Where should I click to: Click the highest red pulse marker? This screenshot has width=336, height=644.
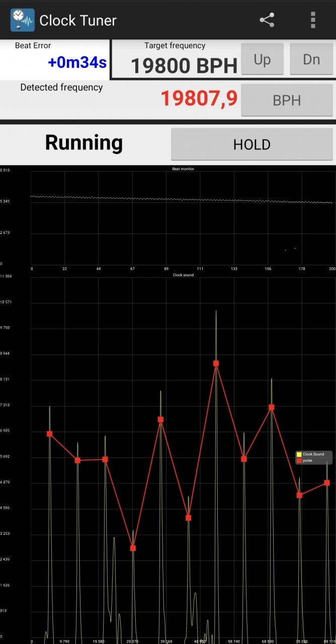click(x=216, y=363)
